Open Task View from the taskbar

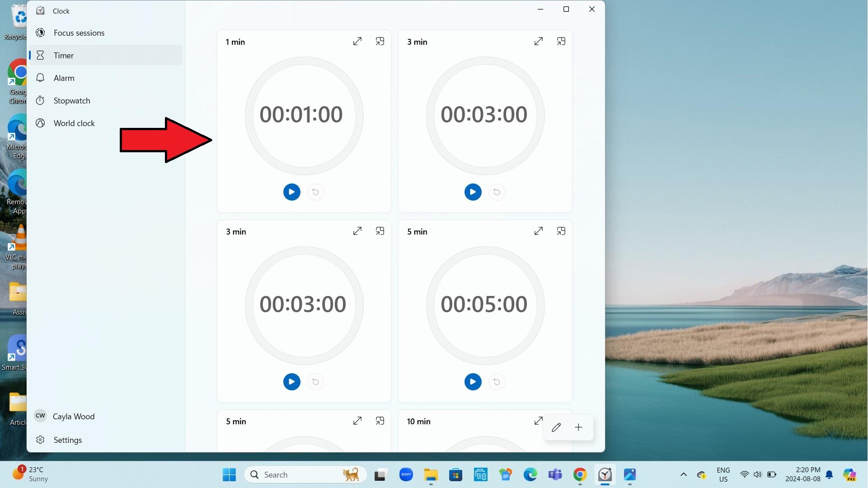[x=380, y=474]
